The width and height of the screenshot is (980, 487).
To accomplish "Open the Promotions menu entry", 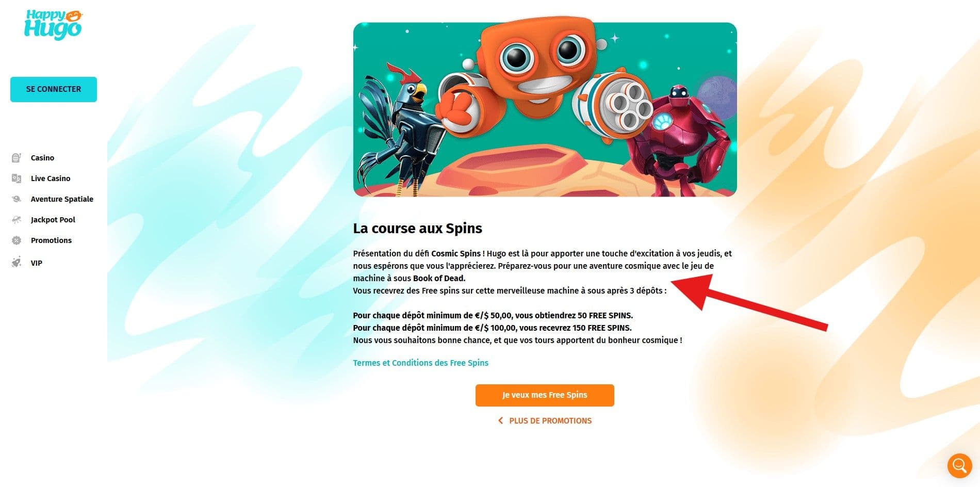I will point(51,240).
